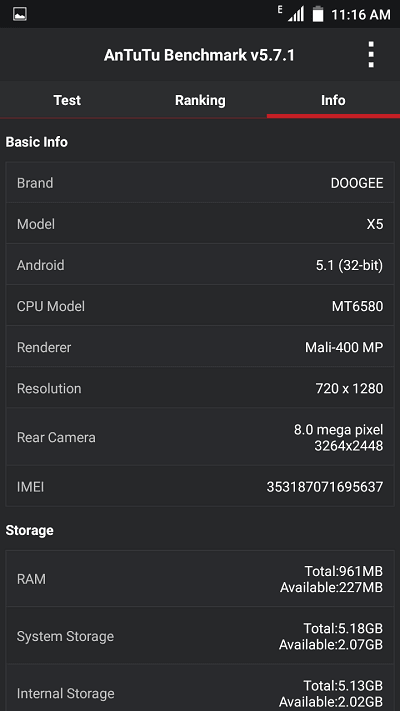The height and width of the screenshot is (711, 400).
Task: Select the Brand DOOGEE row
Action: pos(200,183)
